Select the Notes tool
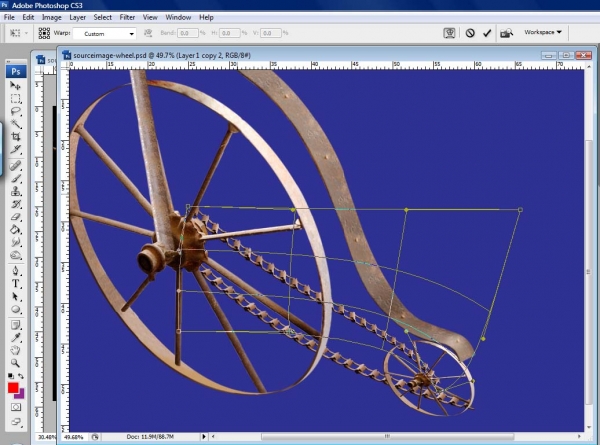Image resolution: width=600 pixels, height=445 pixels. coord(15,325)
